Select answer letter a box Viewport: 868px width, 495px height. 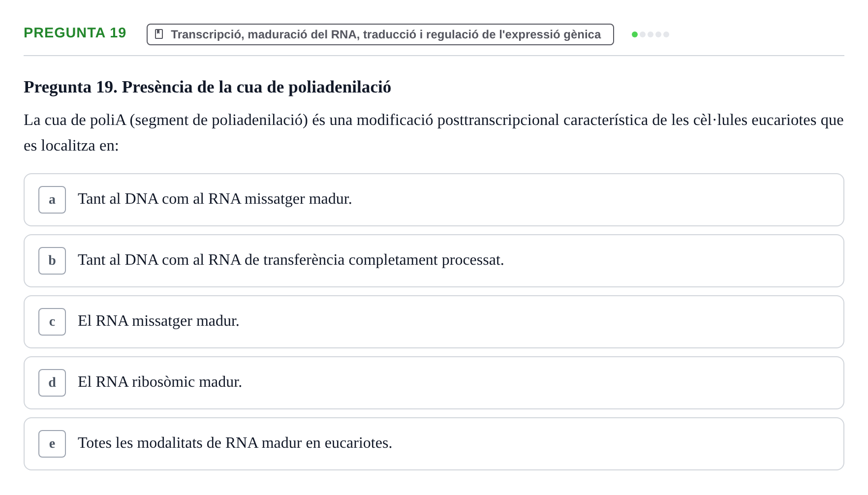[52, 200]
